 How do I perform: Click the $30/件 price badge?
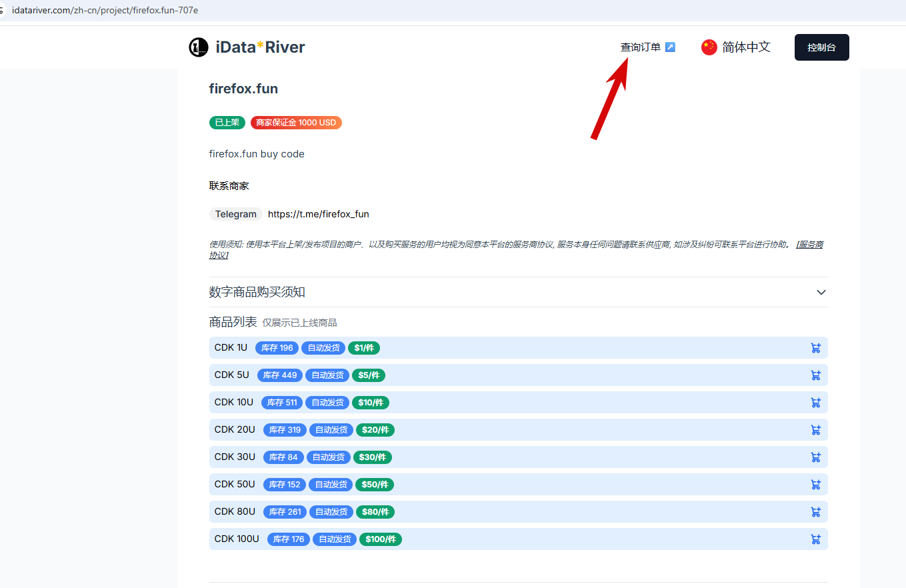(x=373, y=457)
